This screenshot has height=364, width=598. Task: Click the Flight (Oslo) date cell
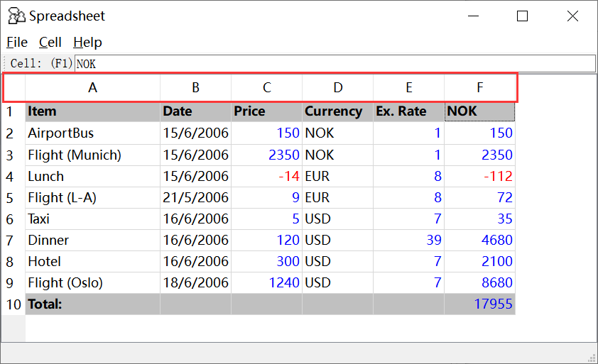(x=195, y=283)
